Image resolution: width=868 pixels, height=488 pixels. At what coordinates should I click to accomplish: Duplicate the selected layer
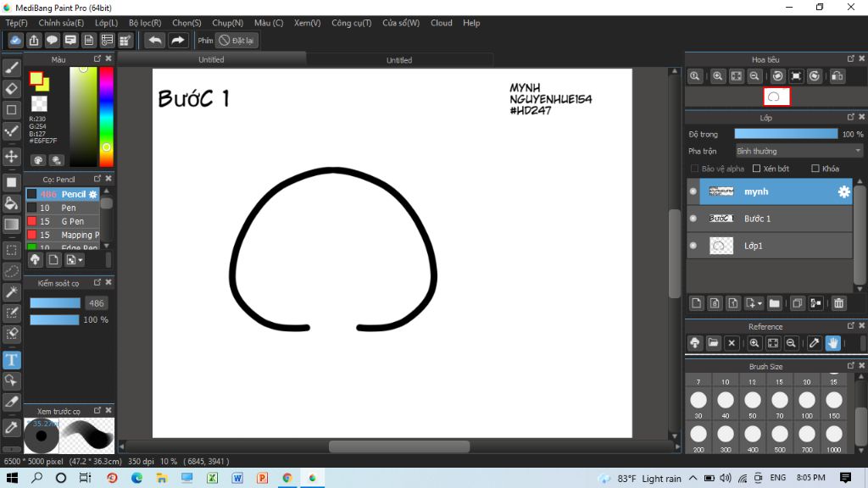797,303
